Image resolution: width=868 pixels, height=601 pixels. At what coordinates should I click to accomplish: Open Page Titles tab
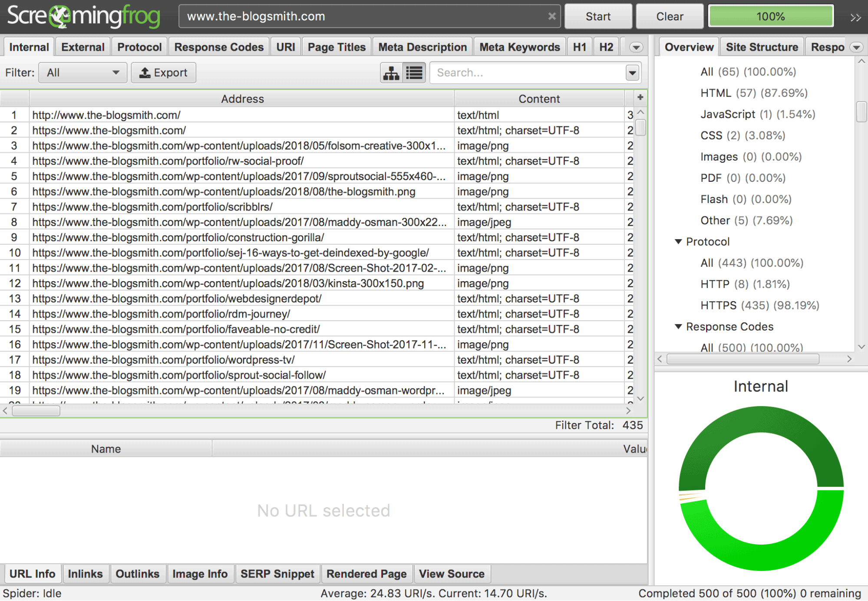(x=337, y=47)
